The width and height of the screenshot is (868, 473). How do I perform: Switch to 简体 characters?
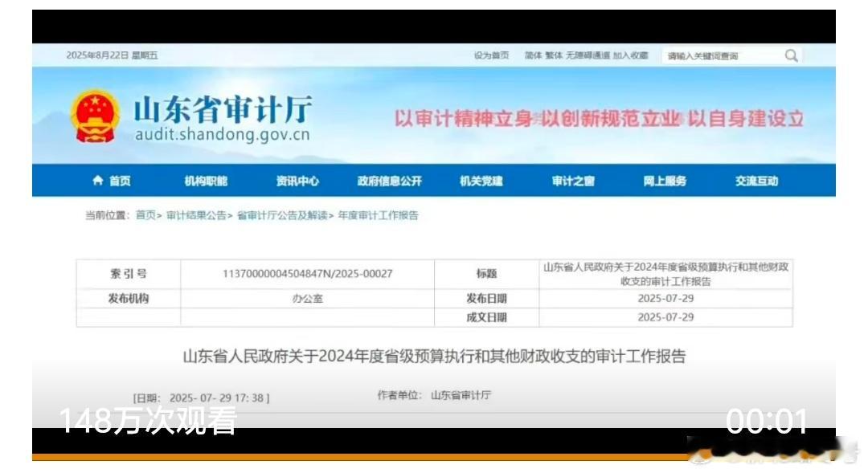click(x=533, y=55)
